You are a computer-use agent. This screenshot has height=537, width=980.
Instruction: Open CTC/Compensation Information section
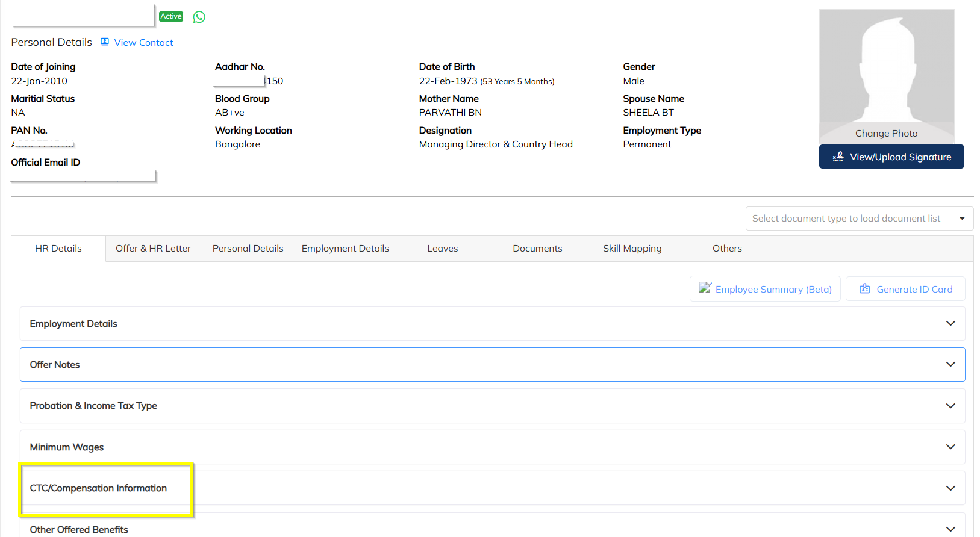coord(493,488)
